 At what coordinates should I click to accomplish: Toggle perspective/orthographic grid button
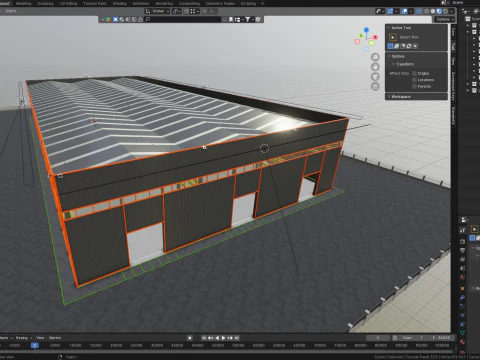point(375,87)
